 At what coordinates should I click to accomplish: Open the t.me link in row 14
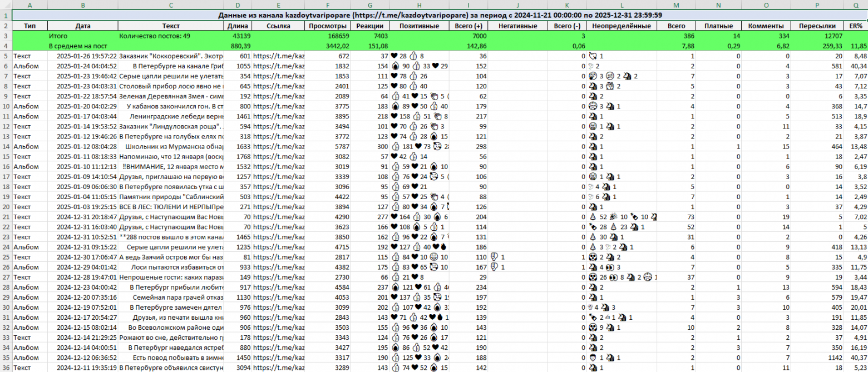click(279, 147)
